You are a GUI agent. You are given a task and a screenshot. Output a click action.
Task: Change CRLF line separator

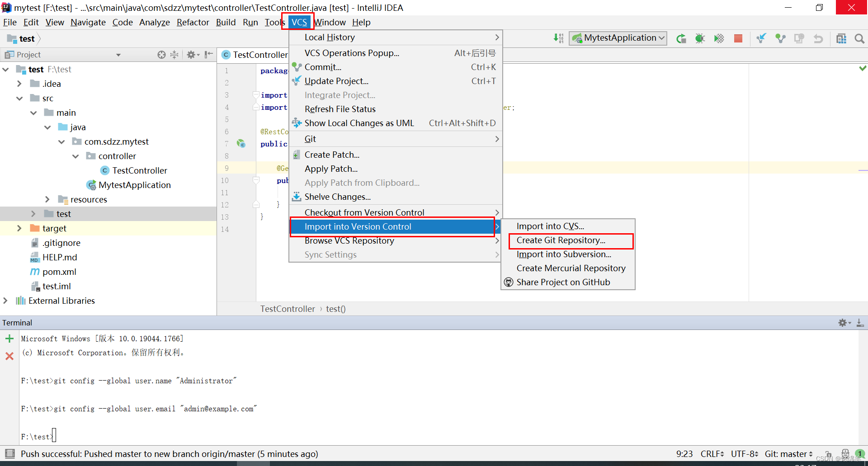[712, 454]
